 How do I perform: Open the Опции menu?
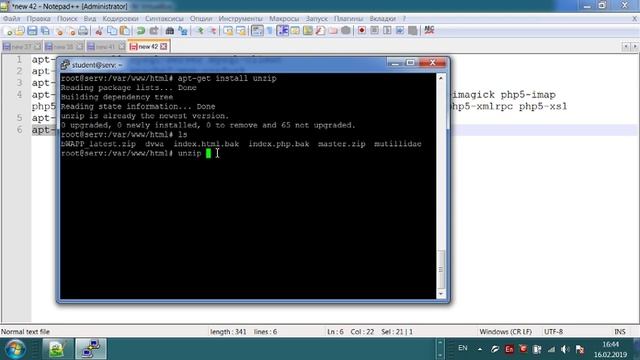pos(201,19)
